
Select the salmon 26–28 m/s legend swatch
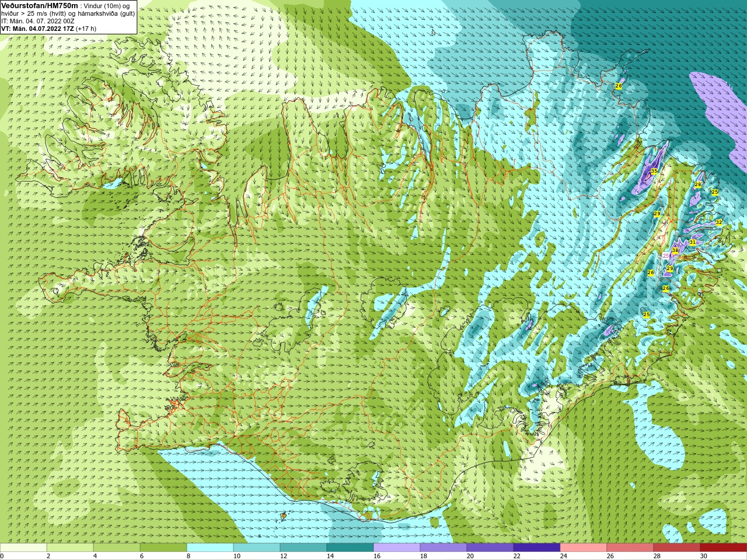(x=630, y=547)
